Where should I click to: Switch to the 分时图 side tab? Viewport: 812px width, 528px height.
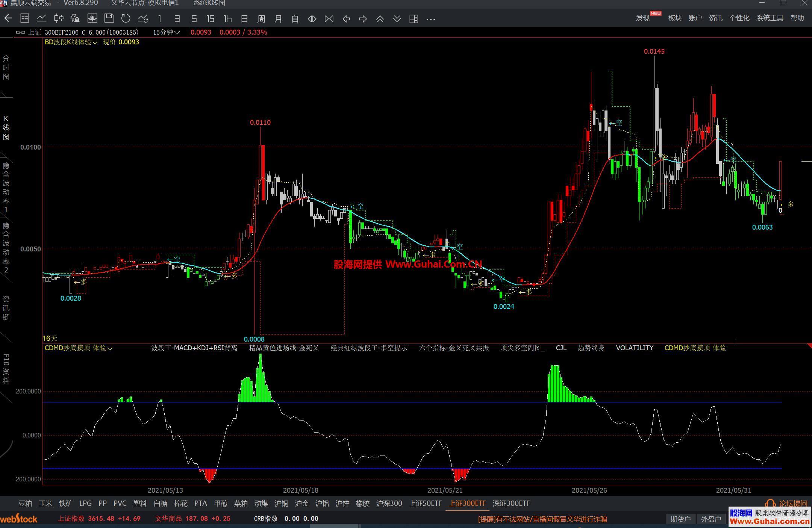6,68
